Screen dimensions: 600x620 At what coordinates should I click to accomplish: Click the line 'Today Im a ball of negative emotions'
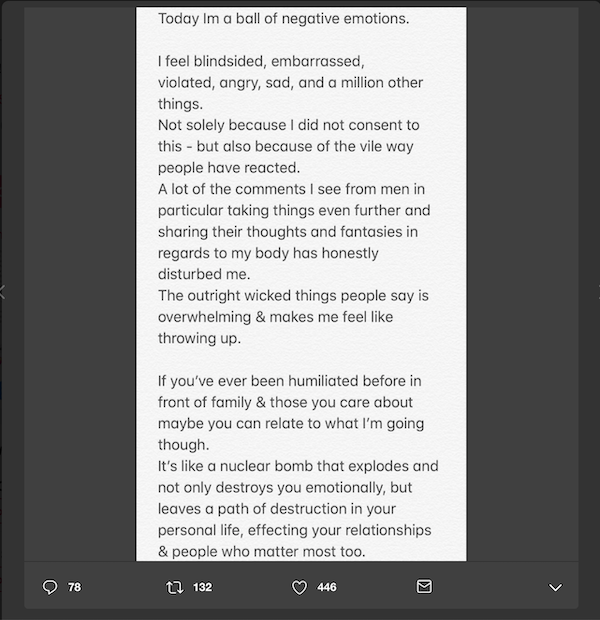tap(283, 19)
